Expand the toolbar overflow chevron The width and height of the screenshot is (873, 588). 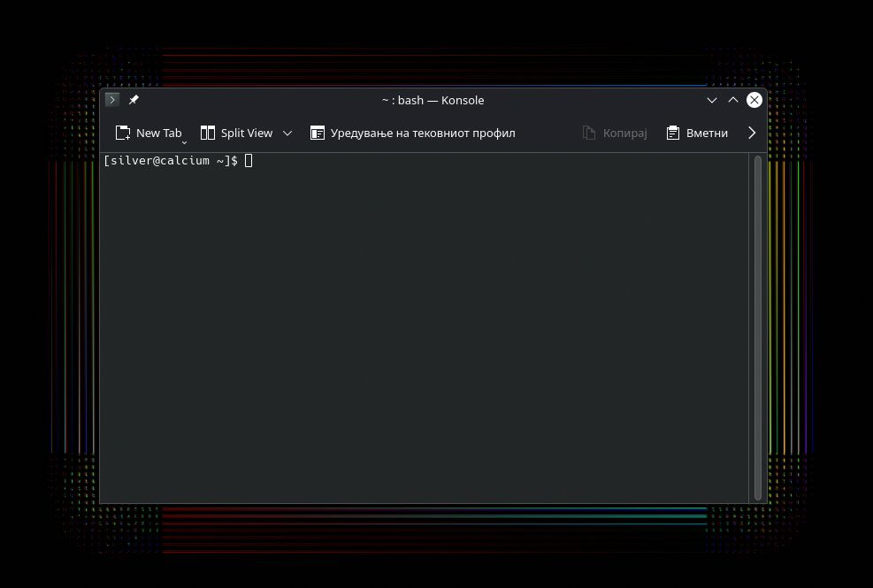pos(751,133)
